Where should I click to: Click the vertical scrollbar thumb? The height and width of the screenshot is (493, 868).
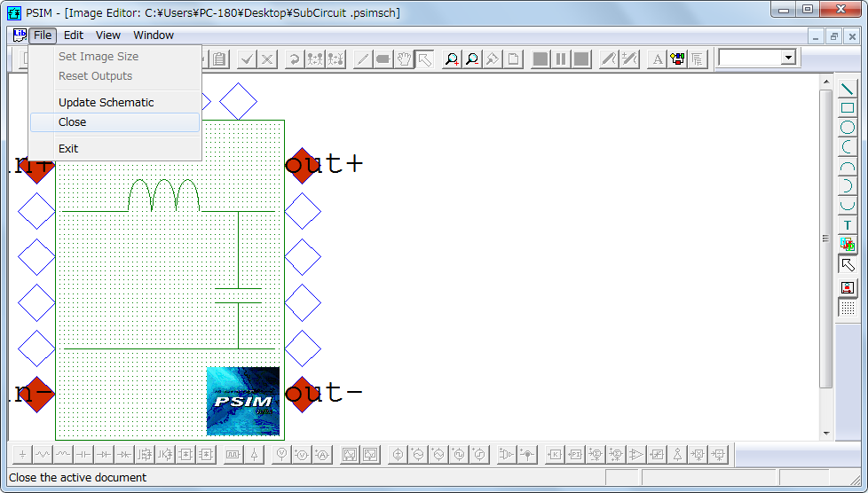click(826, 239)
